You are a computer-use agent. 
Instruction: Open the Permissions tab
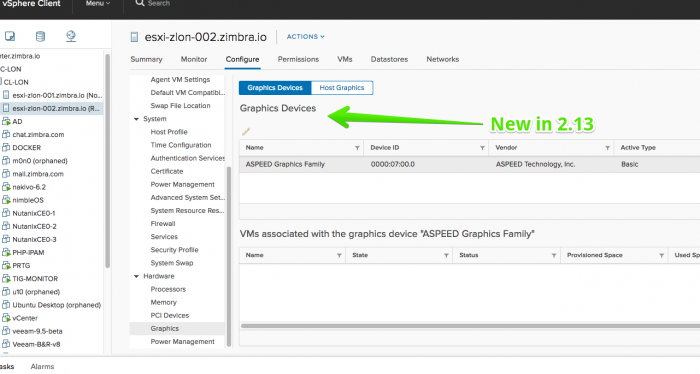[298, 59]
